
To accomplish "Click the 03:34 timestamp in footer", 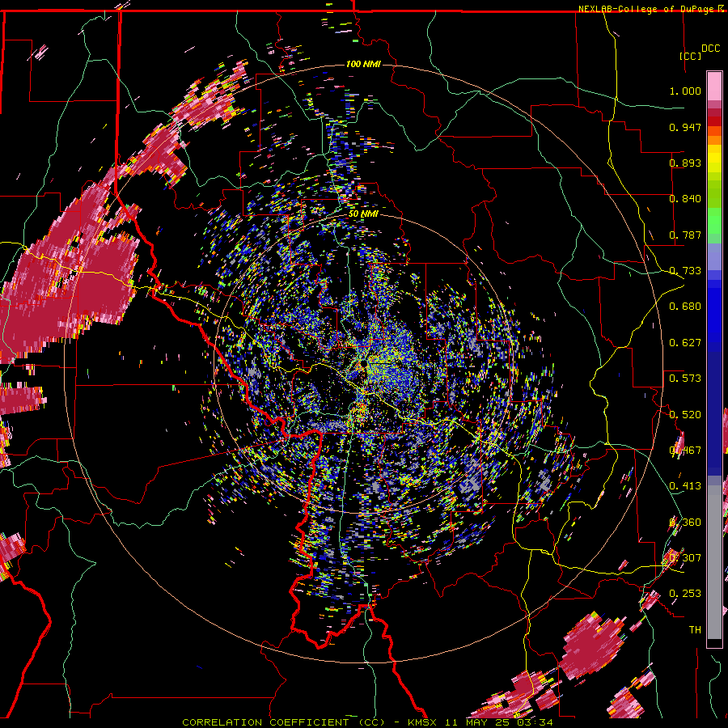I will (535, 722).
